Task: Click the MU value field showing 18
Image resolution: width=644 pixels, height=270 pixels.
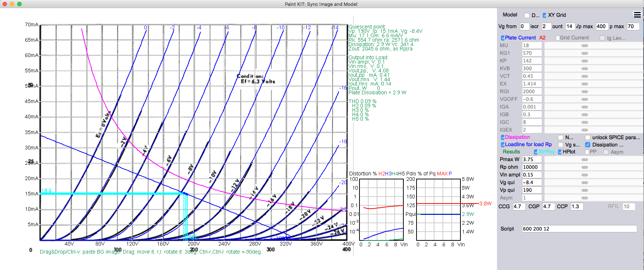Action: [532, 46]
